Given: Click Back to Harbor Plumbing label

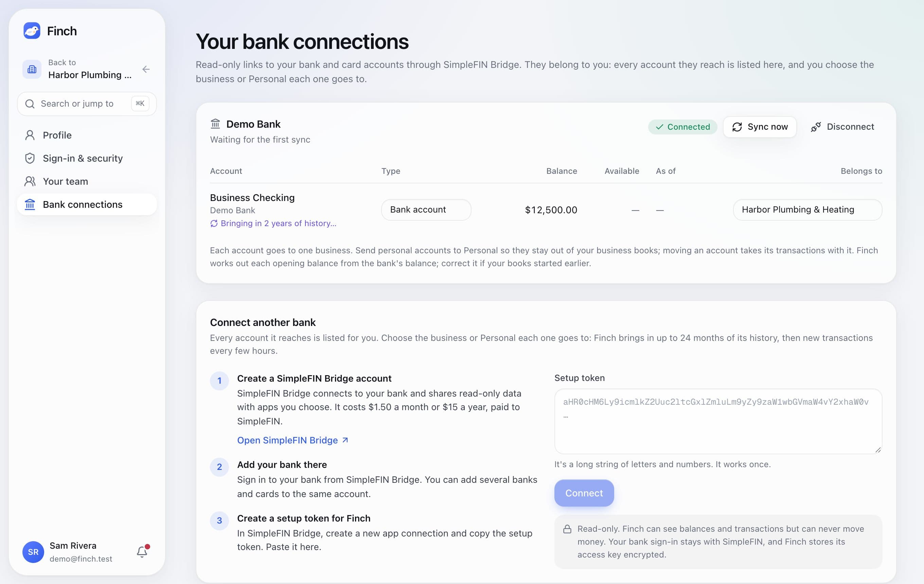Looking at the screenshot, I should 90,69.
